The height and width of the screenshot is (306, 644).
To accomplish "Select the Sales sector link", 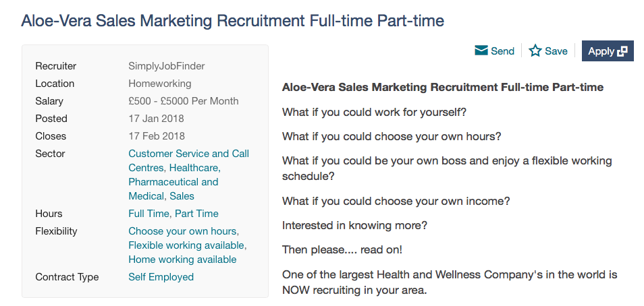I will point(182,196).
